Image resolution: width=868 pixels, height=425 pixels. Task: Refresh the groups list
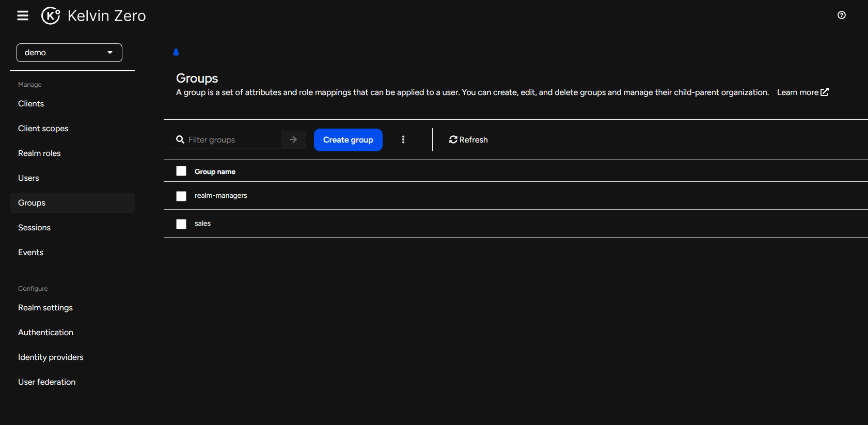pyautogui.click(x=468, y=140)
